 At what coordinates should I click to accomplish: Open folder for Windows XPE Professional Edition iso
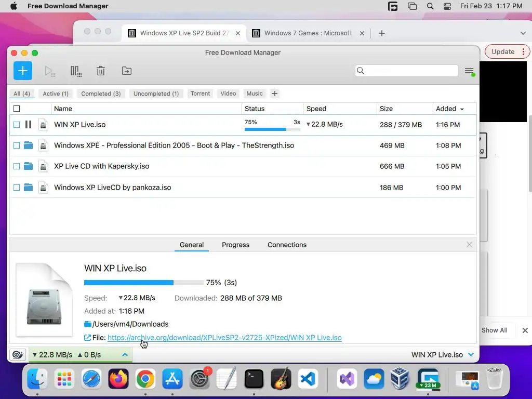pyautogui.click(x=29, y=145)
